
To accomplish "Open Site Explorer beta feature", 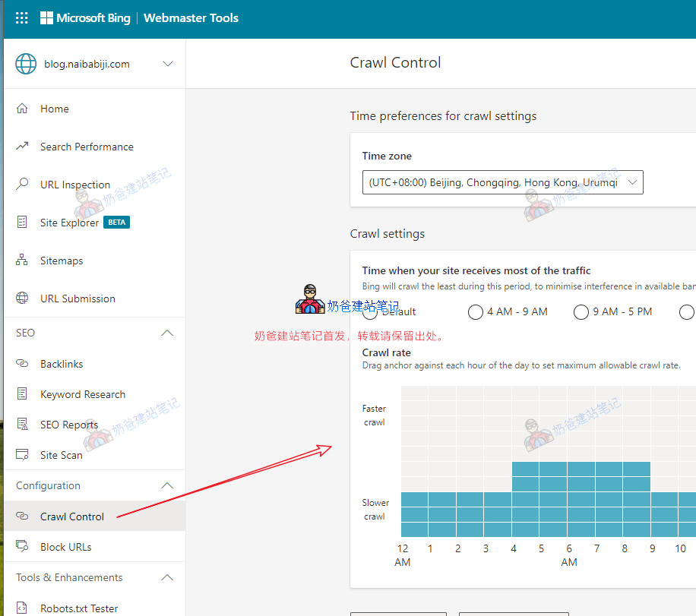I will point(69,223).
